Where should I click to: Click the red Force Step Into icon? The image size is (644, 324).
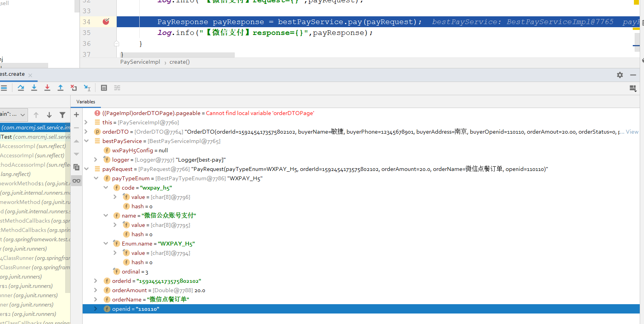47,88
